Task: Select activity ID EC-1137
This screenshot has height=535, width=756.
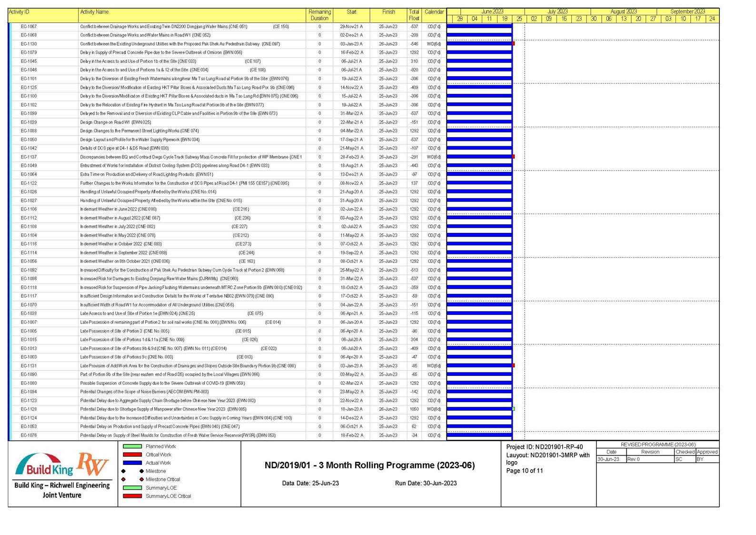Action: pyautogui.click(x=29, y=157)
